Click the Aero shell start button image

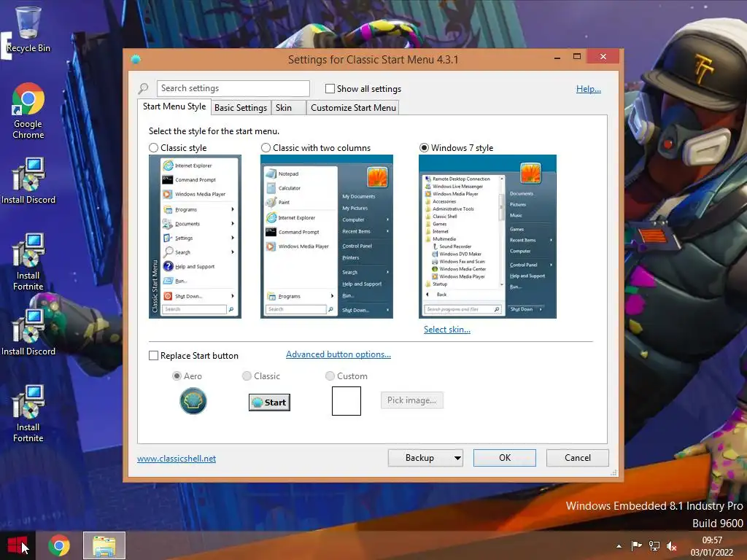(x=193, y=401)
